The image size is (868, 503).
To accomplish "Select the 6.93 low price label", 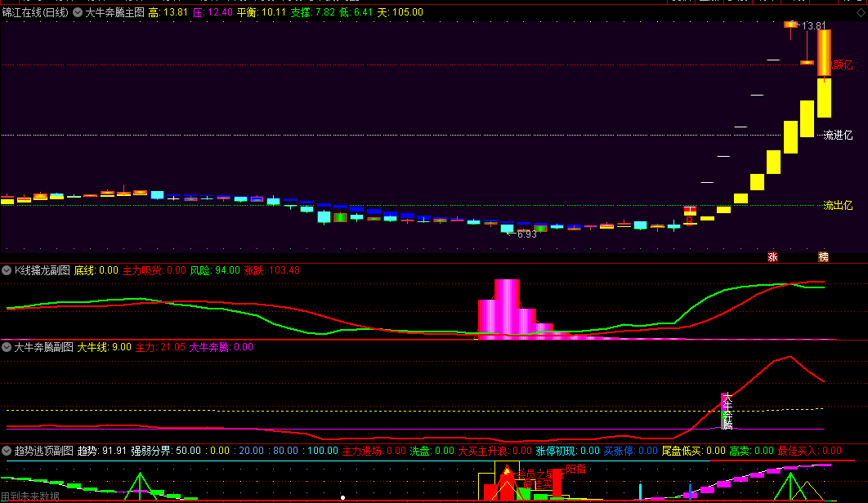I will pos(526,234).
